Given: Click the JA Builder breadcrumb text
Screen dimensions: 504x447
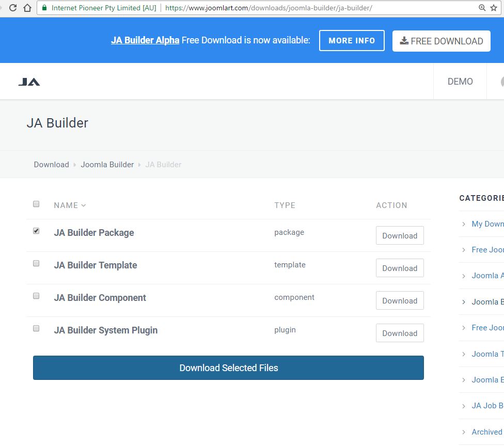Looking at the screenshot, I should point(163,165).
